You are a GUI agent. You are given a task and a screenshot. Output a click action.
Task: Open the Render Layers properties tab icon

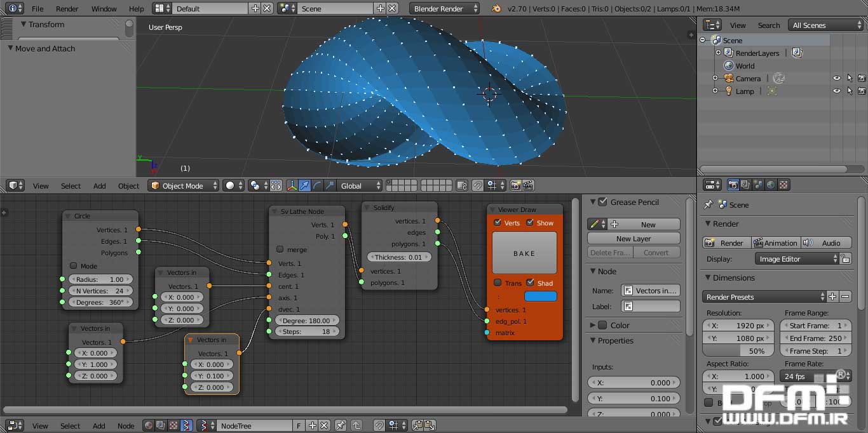[746, 185]
